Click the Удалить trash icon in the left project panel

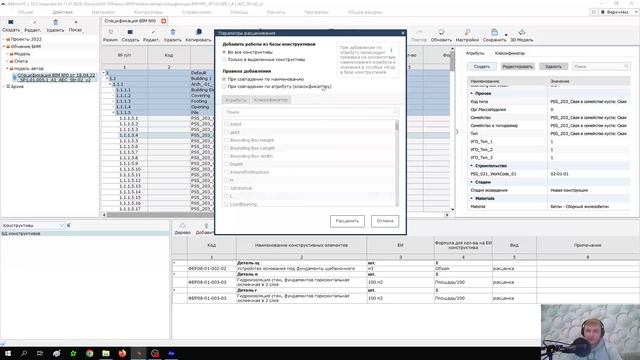(x=56, y=22)
